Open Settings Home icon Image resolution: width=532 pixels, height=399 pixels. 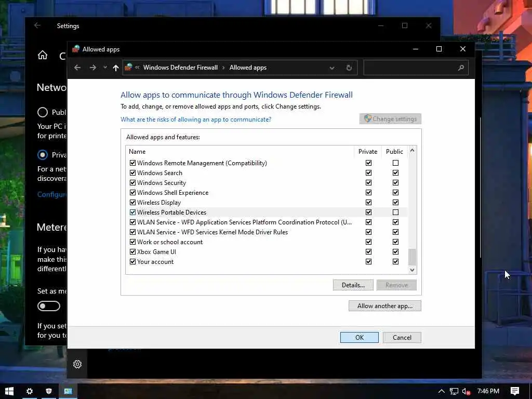coord(43,55)
